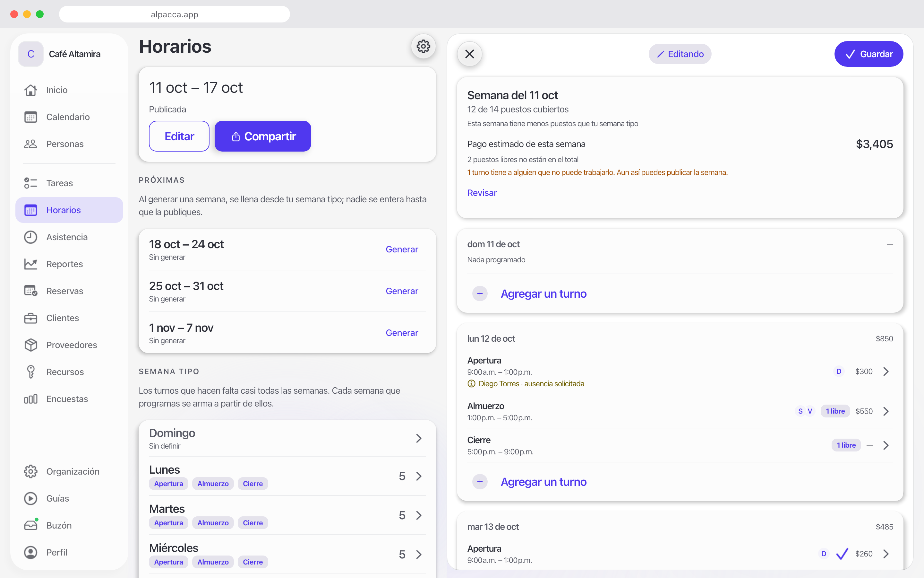Click the Revisar link
Screen dimensions: 924x578
[482, 193]
